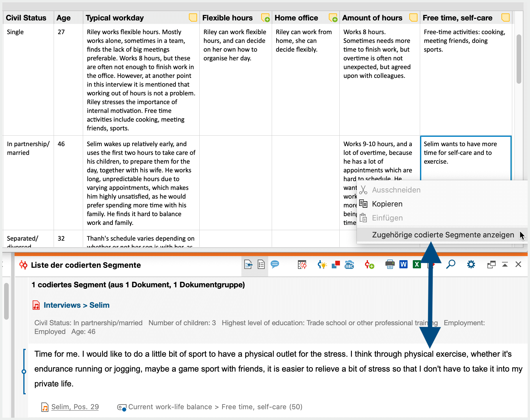The image size is (530, 420).
Task: Open the word cloud ABC icon
Action: tap(349, 265)
